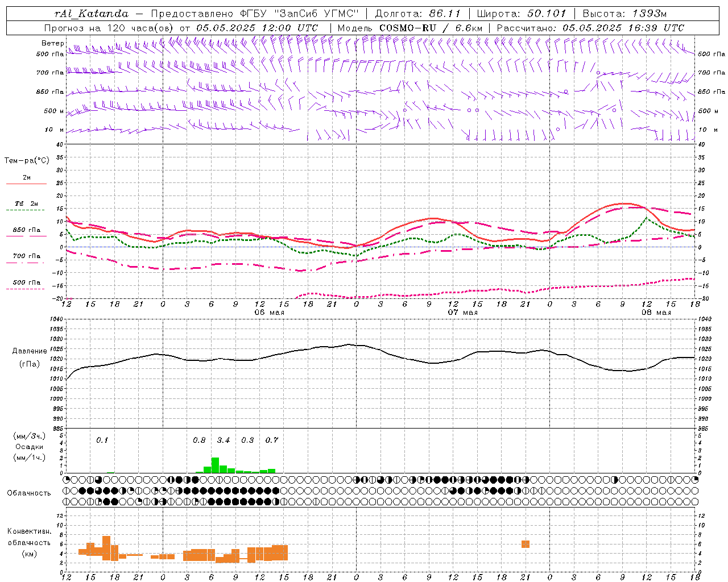Viewport: 728px width, 582px height.
Task: Click the (мм/1ч.) unit label
Action: coord(30,458)
